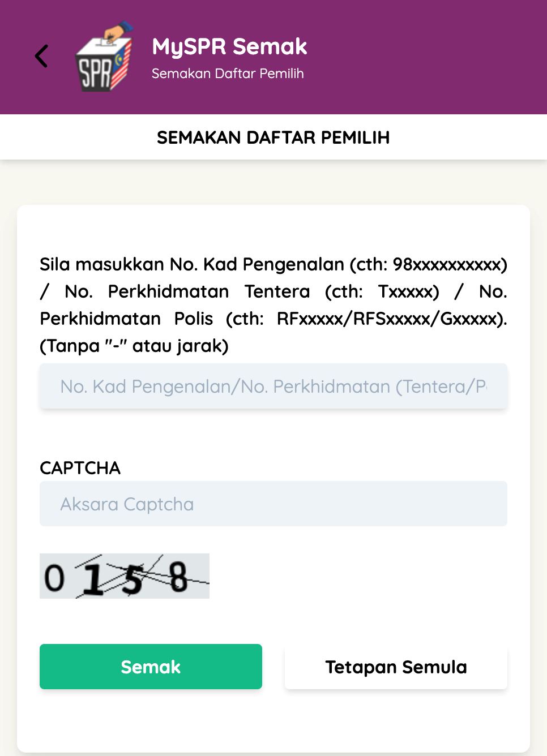Click the Semakan Daftar Pemilih subtitle
The width and height of the screenshot is (547, 756).
pos(228,74)
